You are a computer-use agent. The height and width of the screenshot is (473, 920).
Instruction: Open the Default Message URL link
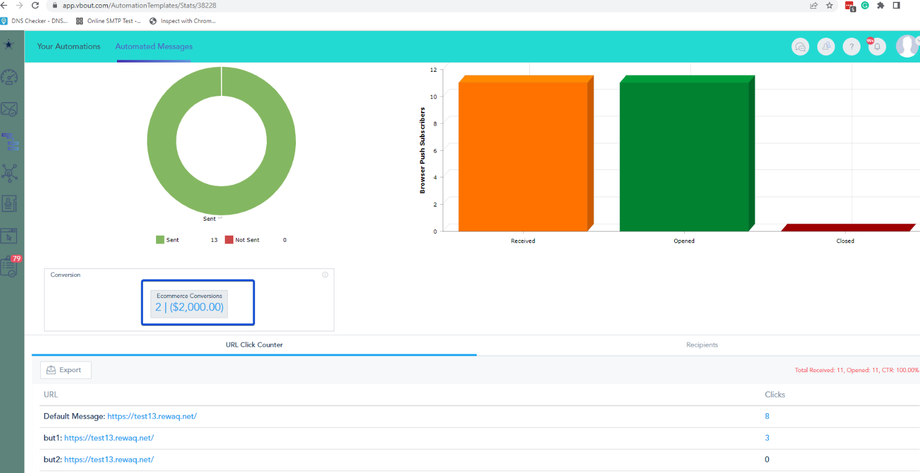pos(152,416)
